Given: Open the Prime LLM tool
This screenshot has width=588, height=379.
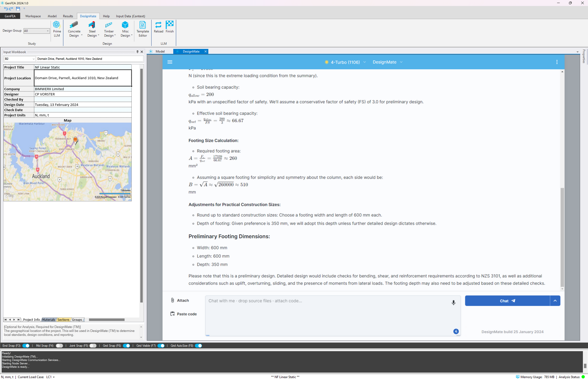Looking at the screenshot, I should coord(57,29).
